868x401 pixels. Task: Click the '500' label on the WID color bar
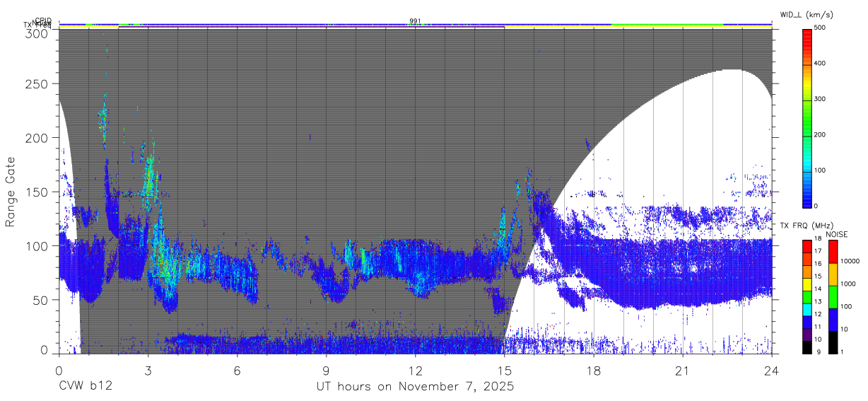click(x=821, y=28)
